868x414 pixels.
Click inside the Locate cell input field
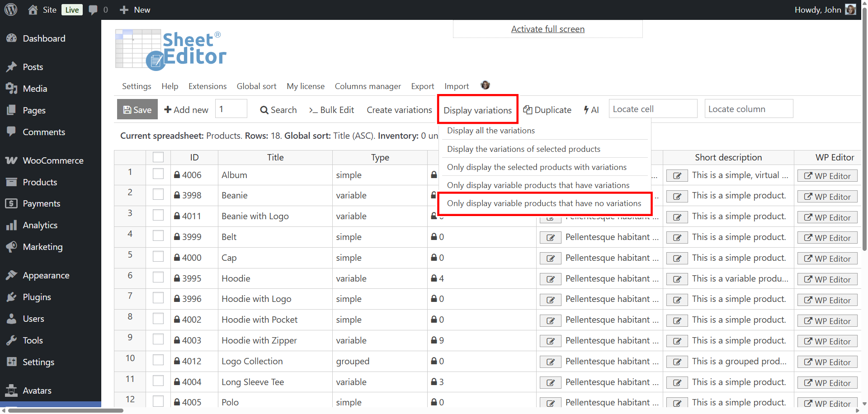tap(652, 108)
